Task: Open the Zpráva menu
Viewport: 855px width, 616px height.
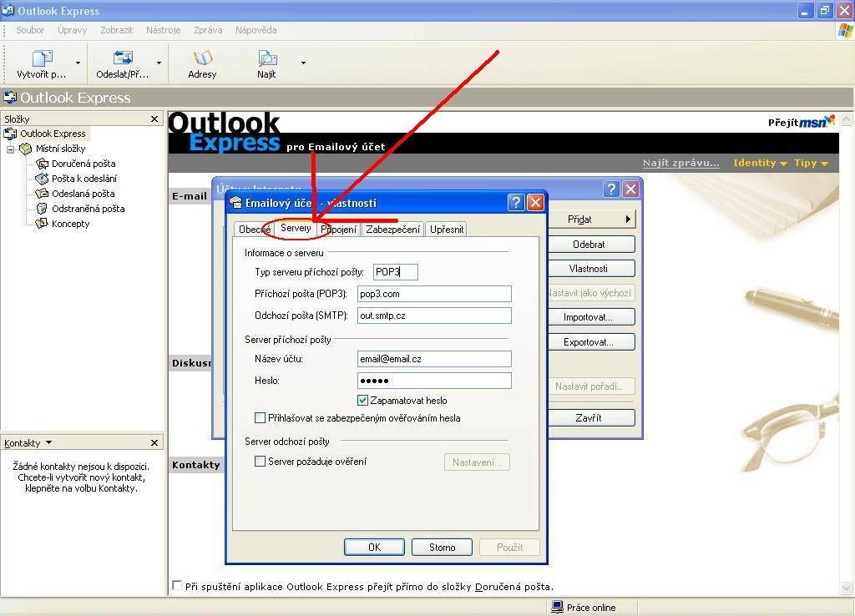Action: pos(208,30)
